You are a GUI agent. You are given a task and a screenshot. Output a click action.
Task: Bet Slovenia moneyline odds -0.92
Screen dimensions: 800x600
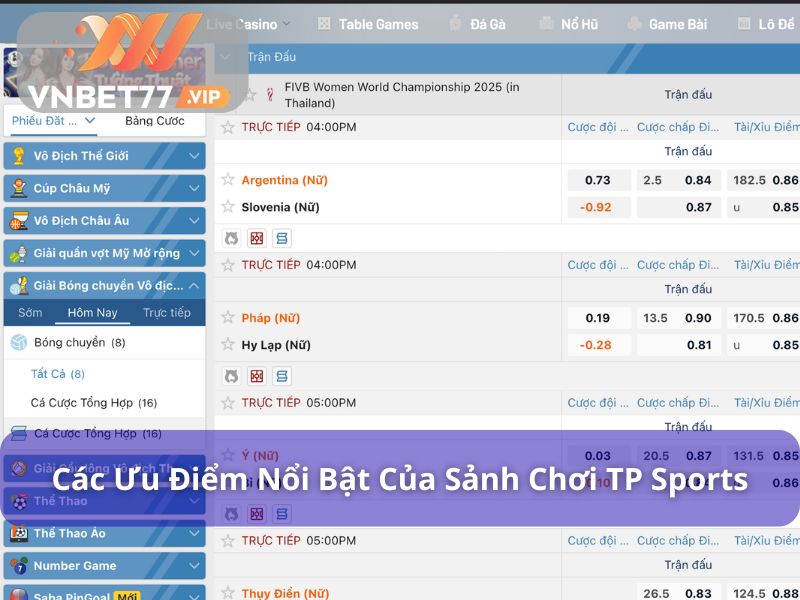tap(599, 207)
